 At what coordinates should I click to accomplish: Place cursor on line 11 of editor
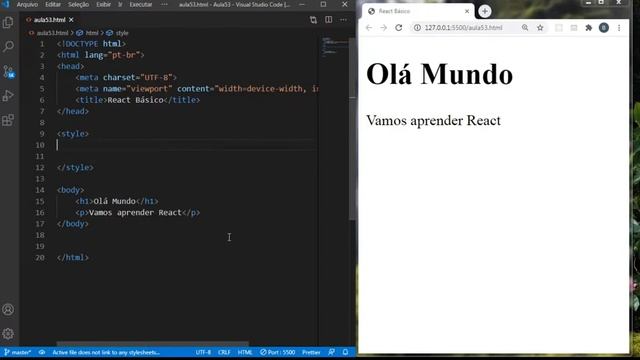point(187,156)
